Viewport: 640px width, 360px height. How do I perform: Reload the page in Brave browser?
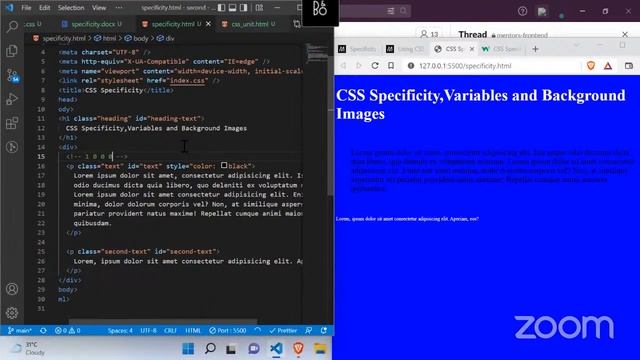[x=375, y=66]
